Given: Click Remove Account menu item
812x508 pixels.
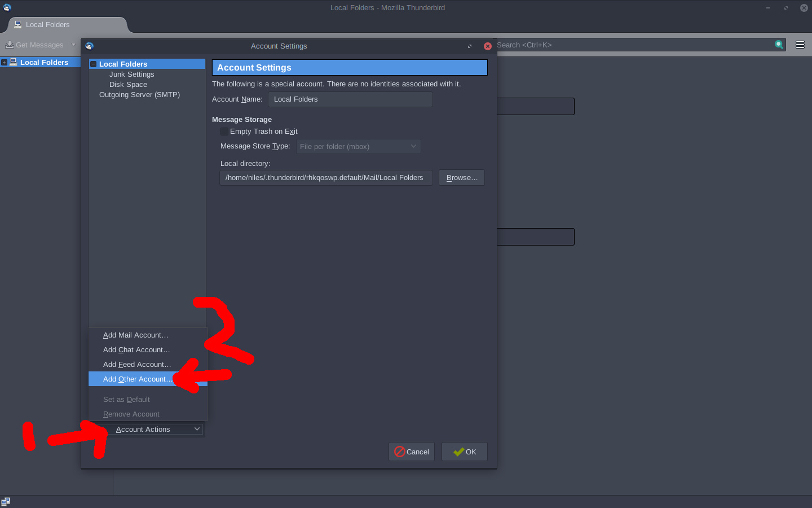Looking at the screenshot, I should [x=148, y=414].
